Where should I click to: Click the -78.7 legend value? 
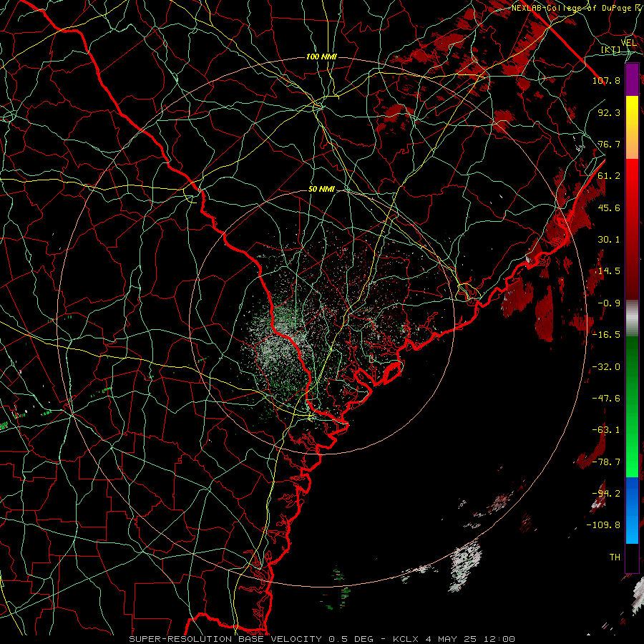pyautogui.click(x=606, y=462)
